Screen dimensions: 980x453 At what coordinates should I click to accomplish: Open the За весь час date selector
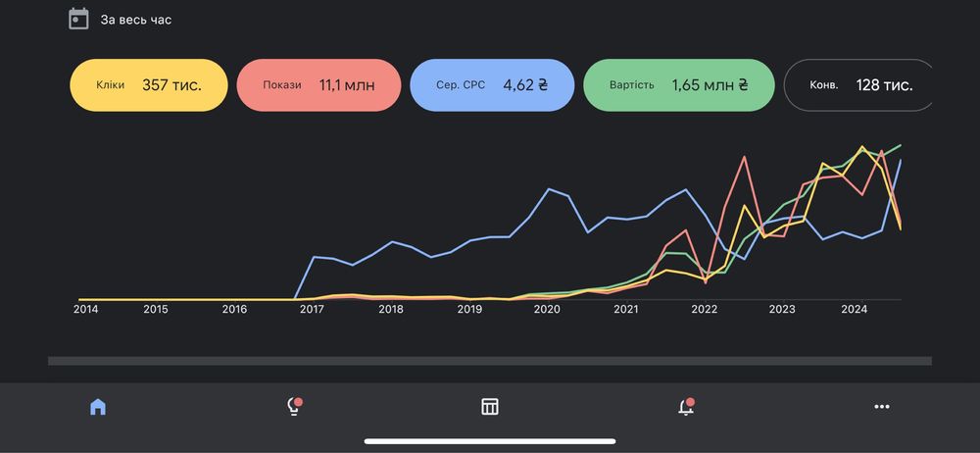pyautogui.click(x=136, y=20)
